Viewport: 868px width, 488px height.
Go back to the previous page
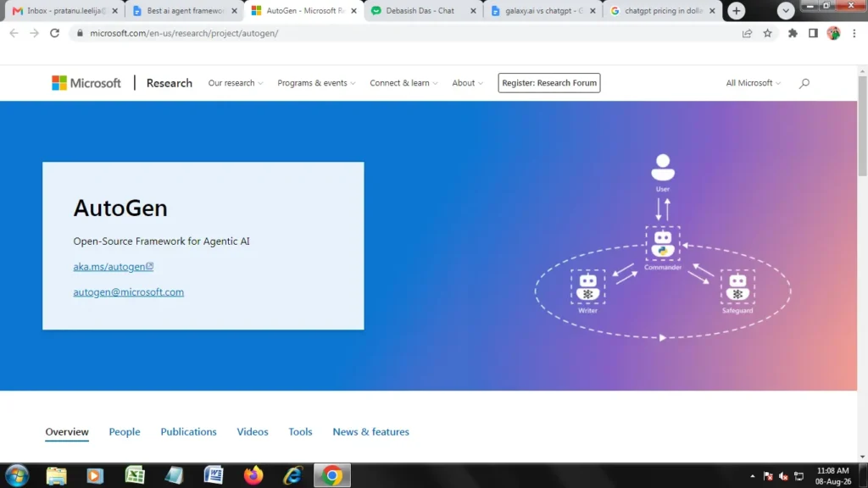coord(14,33)
